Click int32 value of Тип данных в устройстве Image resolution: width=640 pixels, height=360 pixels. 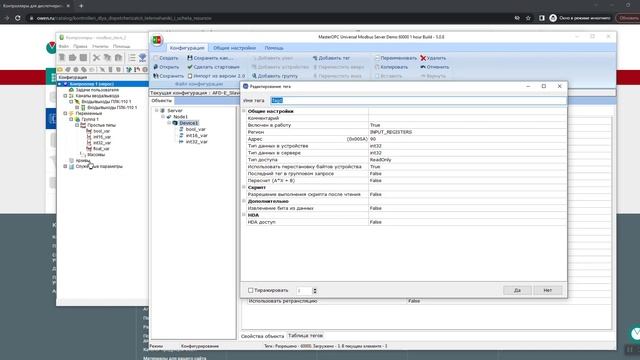376,146
